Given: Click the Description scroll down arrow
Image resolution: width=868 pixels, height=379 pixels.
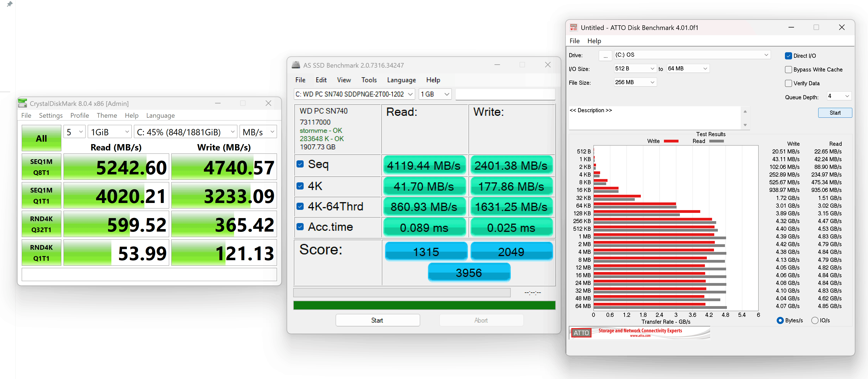Looking at the screenshot, I should coord(745,125).
